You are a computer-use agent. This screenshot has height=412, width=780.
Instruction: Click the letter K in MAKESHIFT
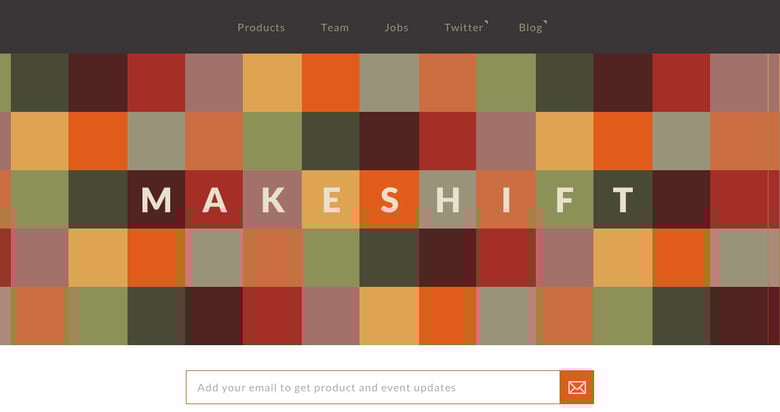tap(273, 200)
